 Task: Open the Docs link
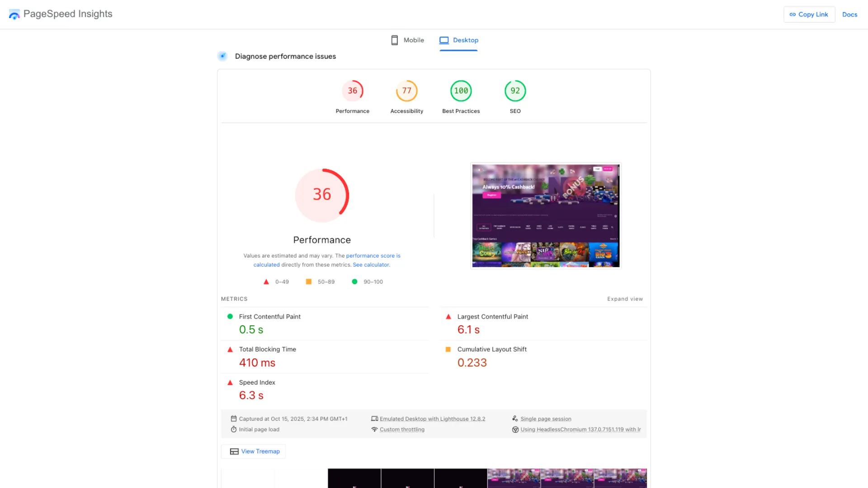point(849,14)
